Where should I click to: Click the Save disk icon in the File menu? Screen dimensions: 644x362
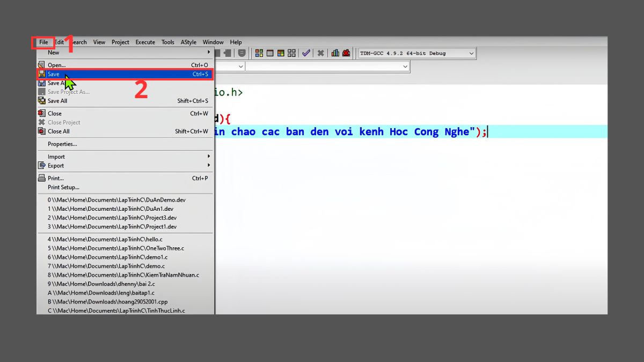(x=42, y=74)
